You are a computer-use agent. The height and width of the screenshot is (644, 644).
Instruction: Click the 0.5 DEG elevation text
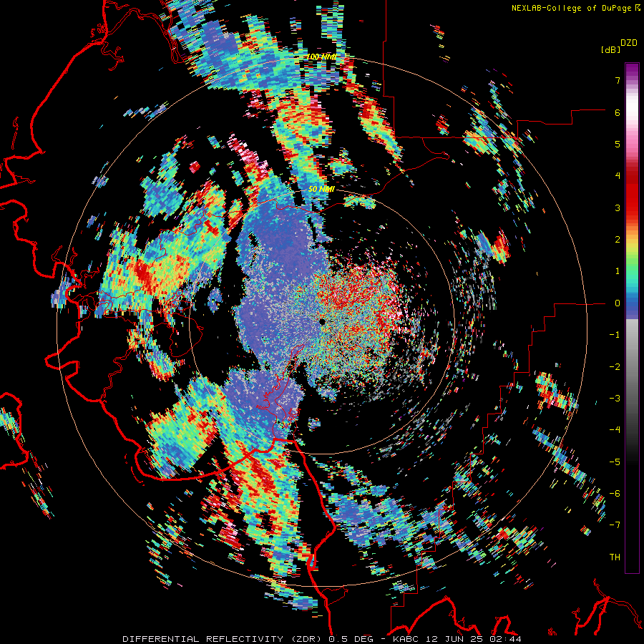[x=351, y=639]
